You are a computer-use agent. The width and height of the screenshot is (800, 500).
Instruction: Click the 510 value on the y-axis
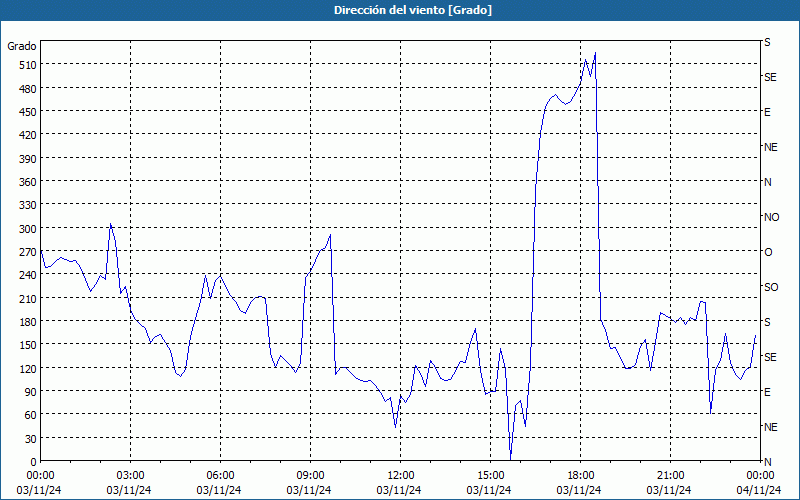point(28,65)
